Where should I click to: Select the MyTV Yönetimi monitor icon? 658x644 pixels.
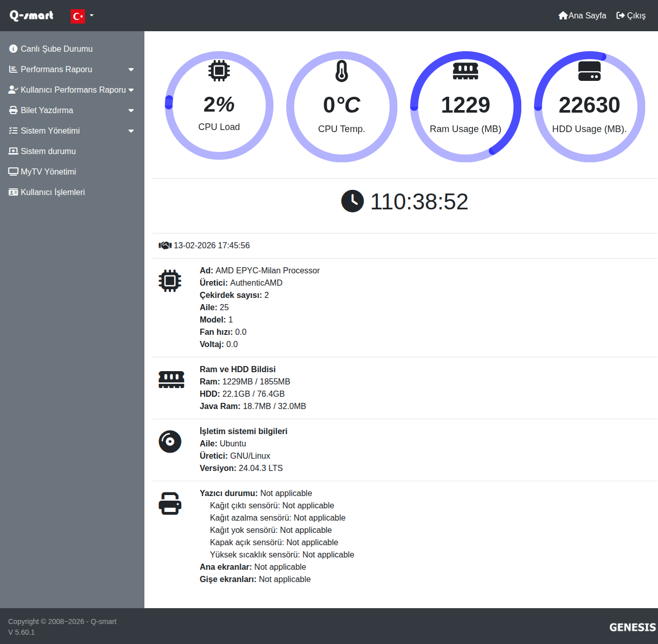click(13, 171)
